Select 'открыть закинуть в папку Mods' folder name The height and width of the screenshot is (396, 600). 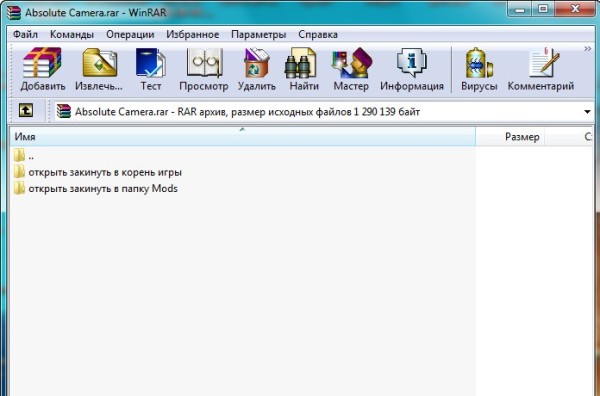(x=103, y=189)
